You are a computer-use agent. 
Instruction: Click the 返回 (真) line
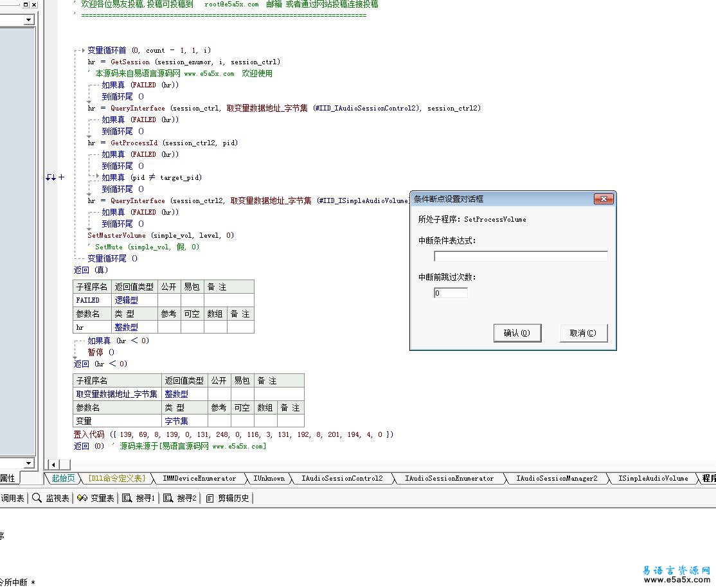coord(91,270)
